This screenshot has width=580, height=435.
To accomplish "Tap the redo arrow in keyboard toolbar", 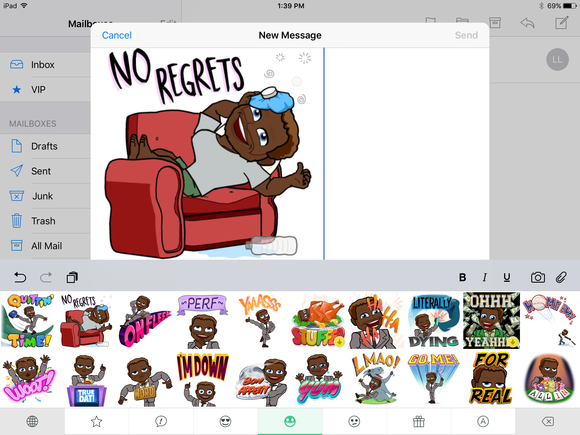I will pyautogui.click(x=46, y=277).
